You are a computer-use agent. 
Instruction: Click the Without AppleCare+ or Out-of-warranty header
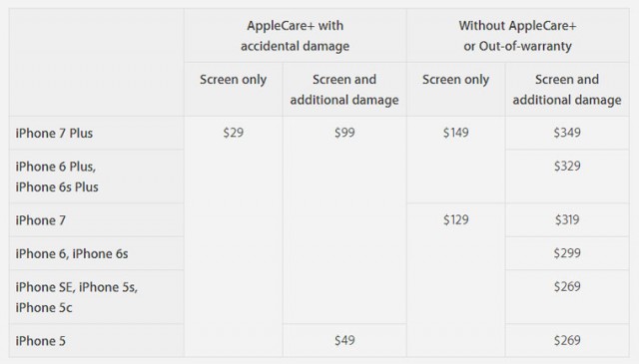point(517,36)
